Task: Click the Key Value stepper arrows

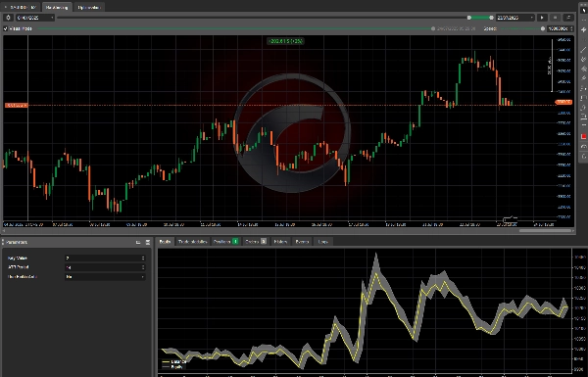Action: pyautogui.click(x=143, y=259)
